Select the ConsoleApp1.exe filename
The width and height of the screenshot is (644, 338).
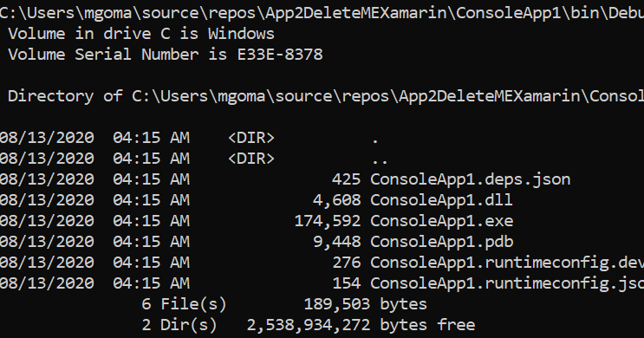click(x=442, y=221)
